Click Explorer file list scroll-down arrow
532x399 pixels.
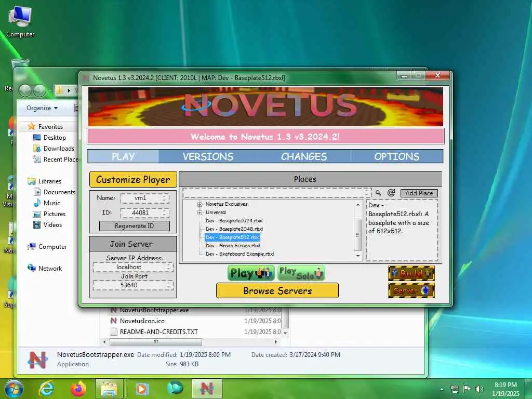click(285, 333)
